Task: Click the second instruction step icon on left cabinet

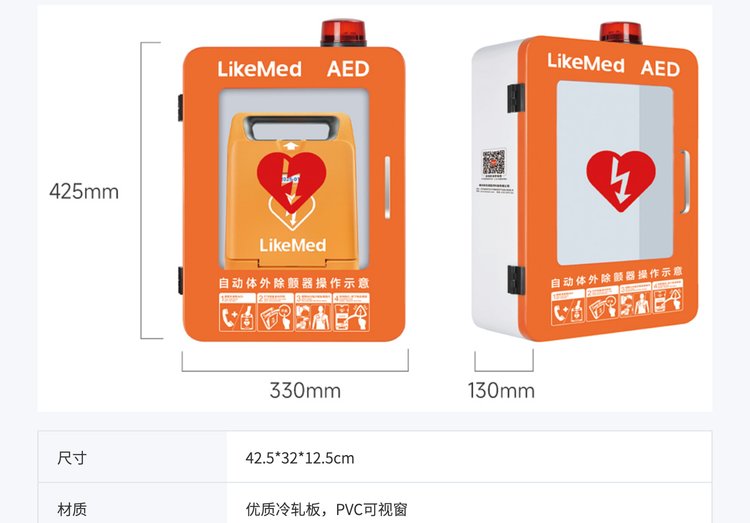Action: 276,312
